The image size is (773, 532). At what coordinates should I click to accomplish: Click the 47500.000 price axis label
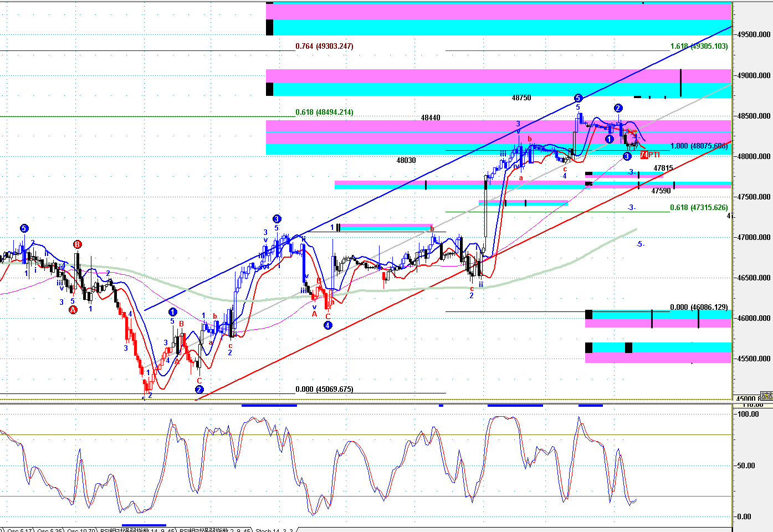click(x=754, y=197)
